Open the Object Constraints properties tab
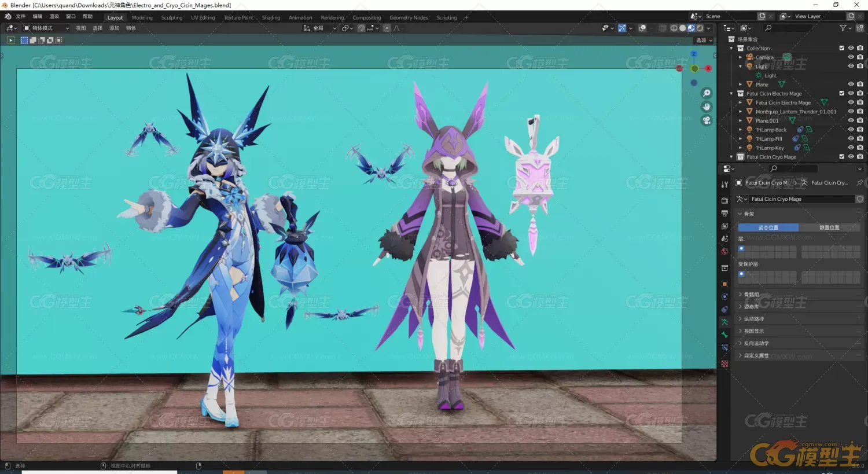Screen dimensions: 868x474 [724, 309]
